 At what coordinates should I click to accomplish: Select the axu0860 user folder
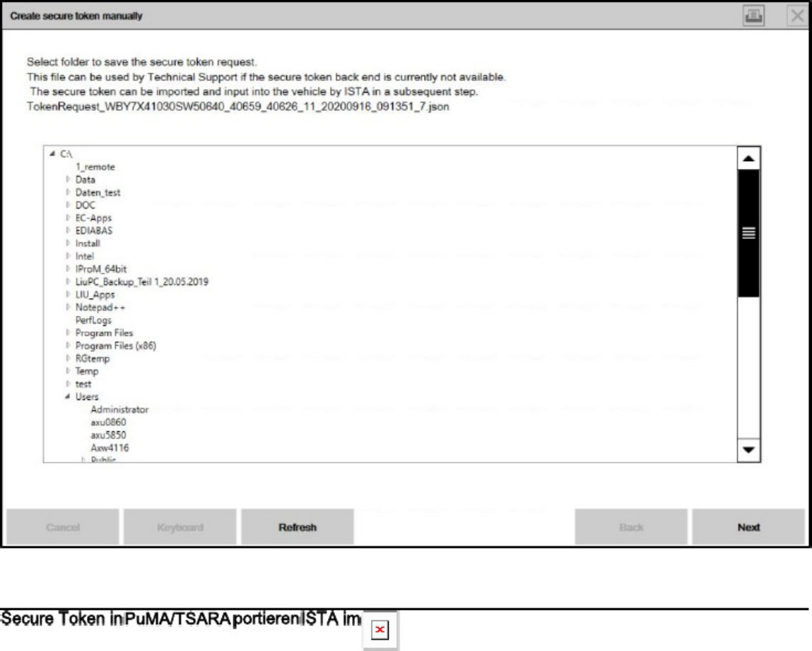point(108,422)
